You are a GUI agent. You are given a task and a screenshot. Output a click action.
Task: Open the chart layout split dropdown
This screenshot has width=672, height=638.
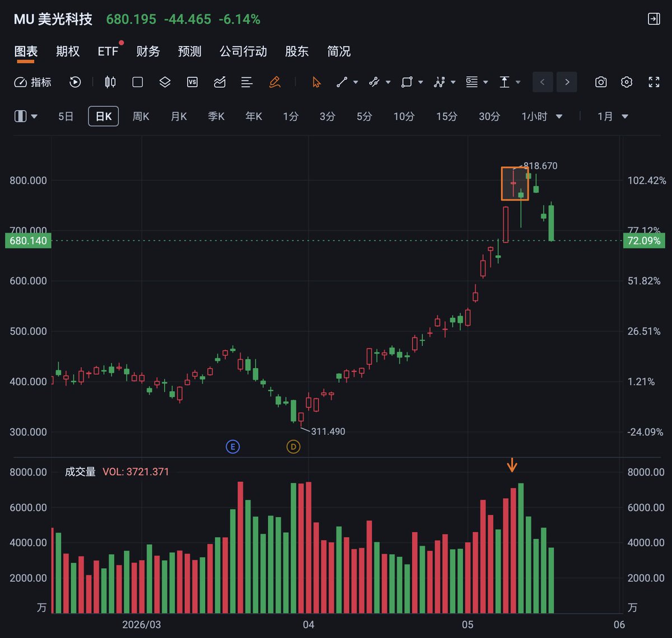[26, 116]
